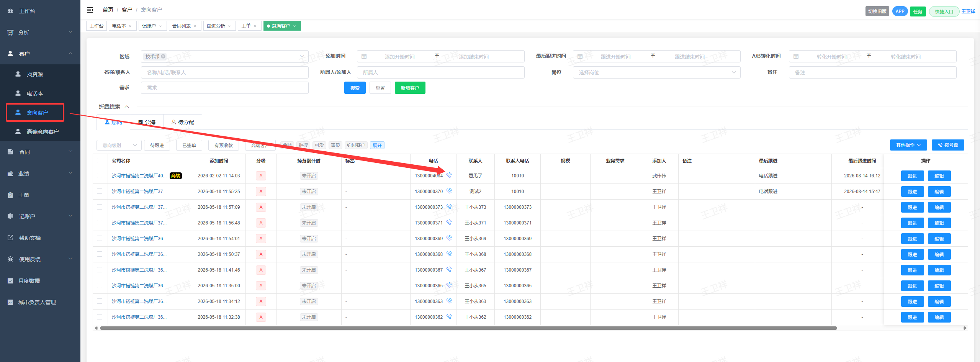Switch to the 工单 page tab

point(246,26)
